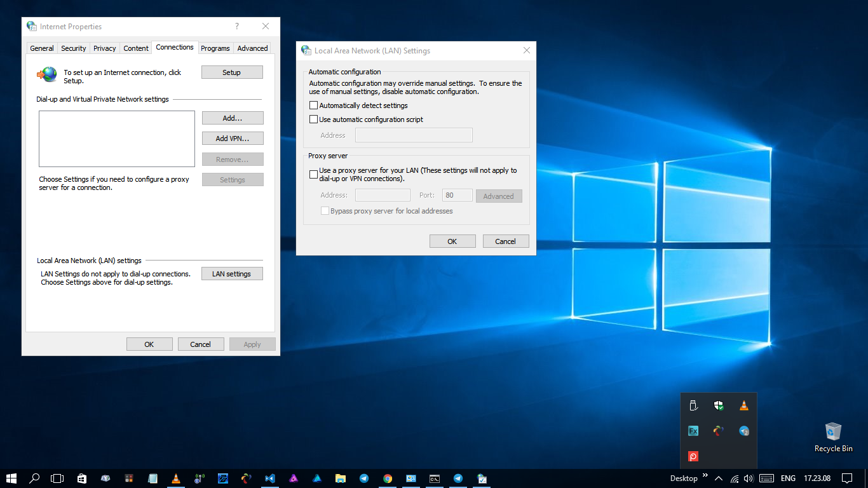
Task: Open the Fx tray icon
Action: click(x=693, y=431)
